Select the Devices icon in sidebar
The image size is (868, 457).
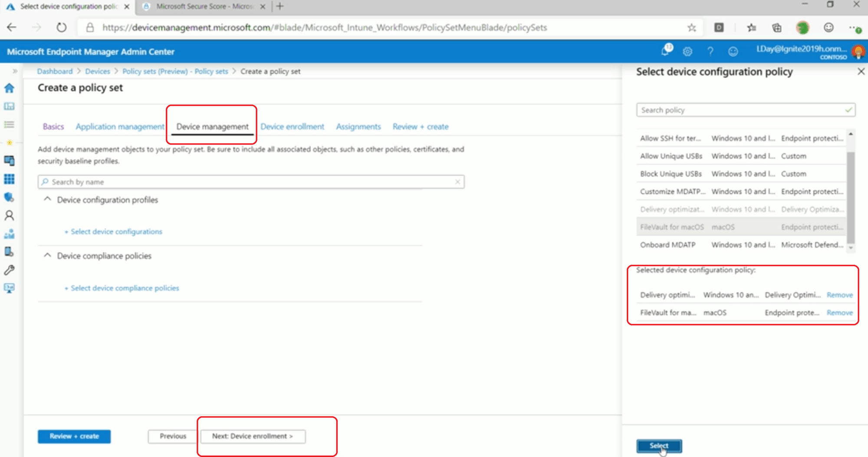point(10,161)
